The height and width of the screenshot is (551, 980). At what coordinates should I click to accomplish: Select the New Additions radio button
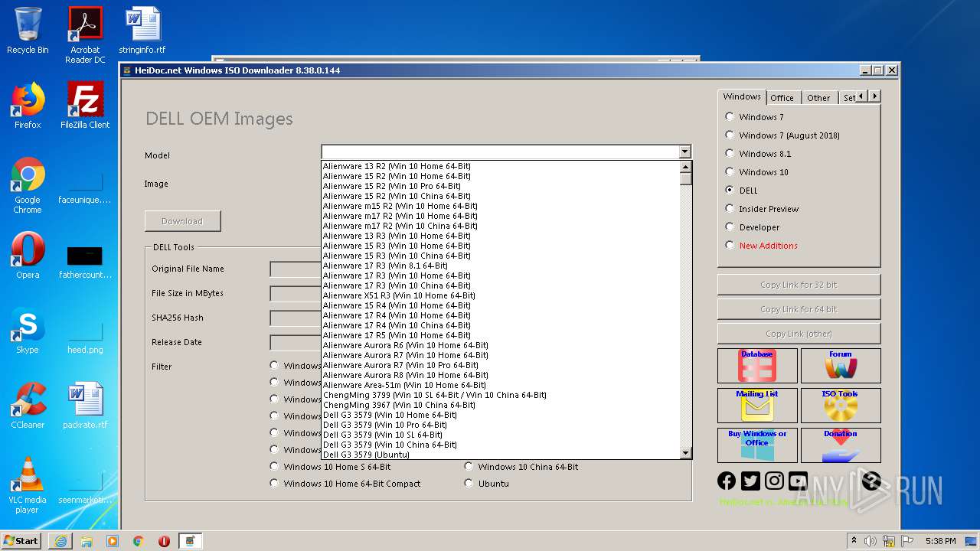point(730,246)
